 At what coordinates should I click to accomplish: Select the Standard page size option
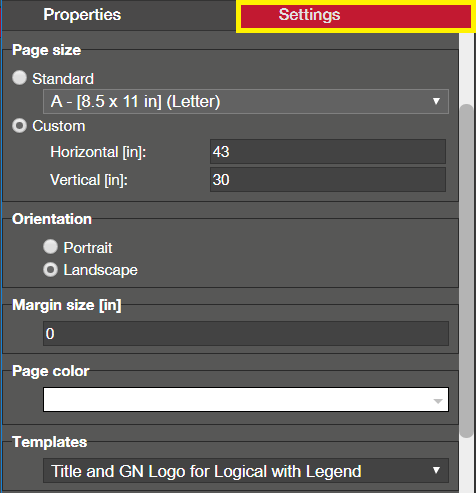(x=19, y=78)
